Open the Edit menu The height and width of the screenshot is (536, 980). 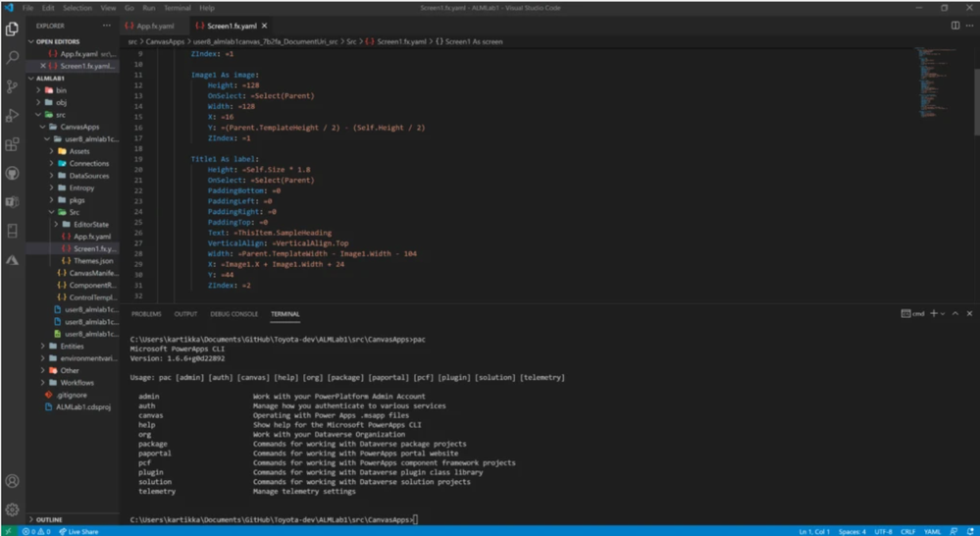pyautogui.click(x=48, y=8)
